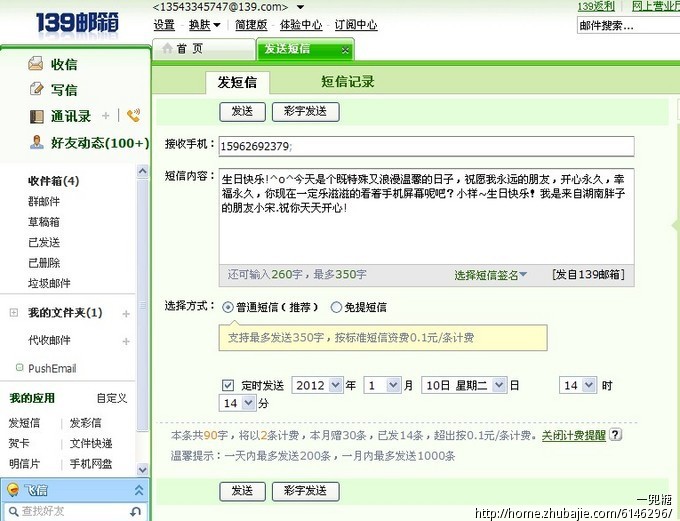
Task: Open the 已删除 folder
Action: click(44, 263)
